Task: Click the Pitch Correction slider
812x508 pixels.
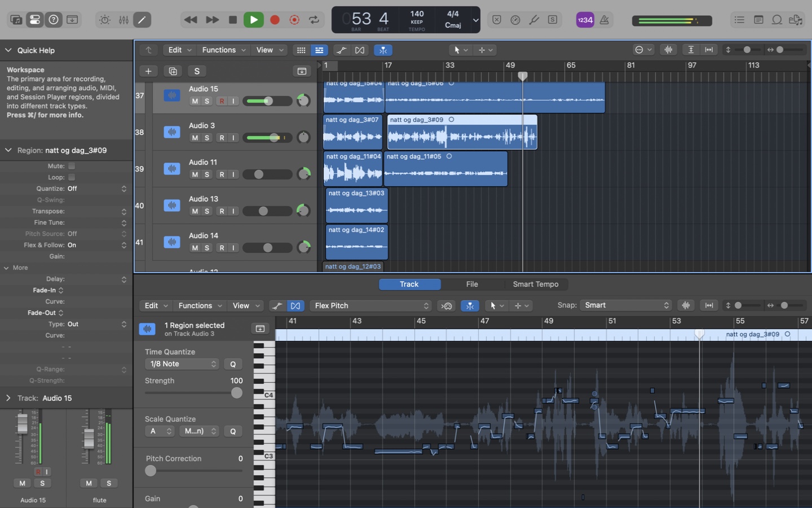Action: click(151, 471)
